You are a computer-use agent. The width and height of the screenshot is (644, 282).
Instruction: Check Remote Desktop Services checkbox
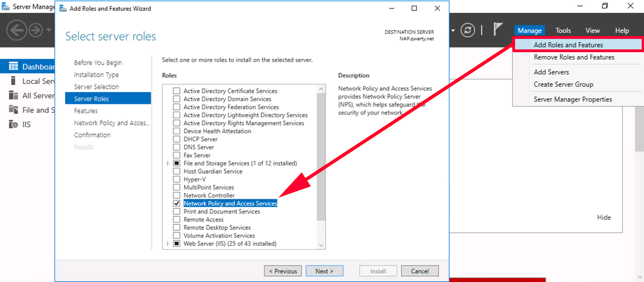click(x=177, y=228)
